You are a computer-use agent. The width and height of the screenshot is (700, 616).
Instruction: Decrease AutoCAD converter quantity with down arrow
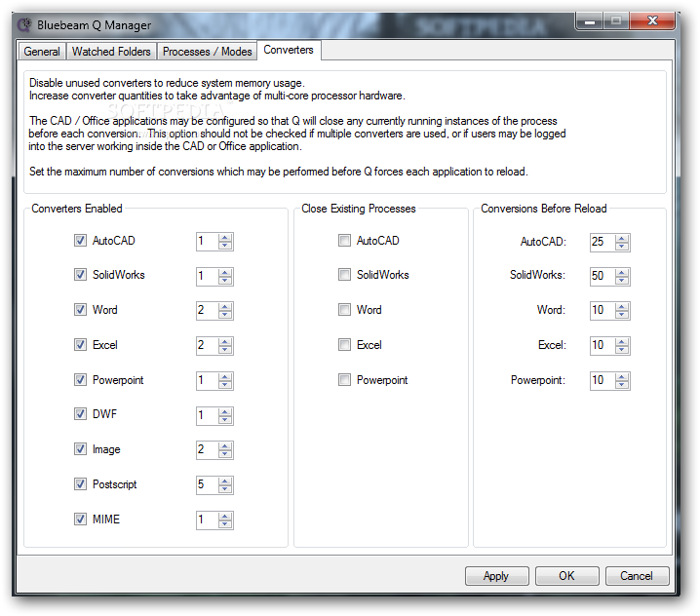(x=225, y=246)
